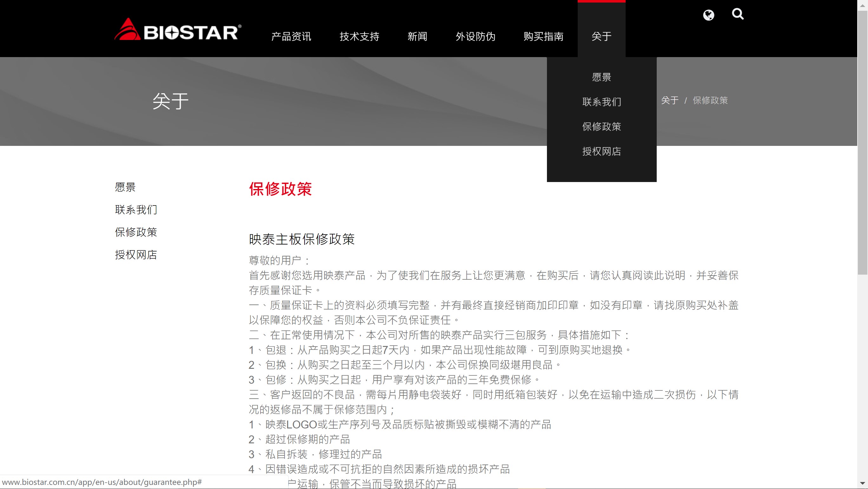The height and width of the screenshot is (489, 868).
Task: Open the 技术支持 navigation menu
Action: click(359, 36)
